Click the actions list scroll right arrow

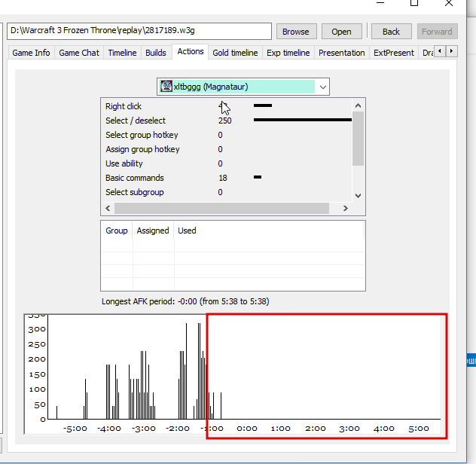click(346, 209)
